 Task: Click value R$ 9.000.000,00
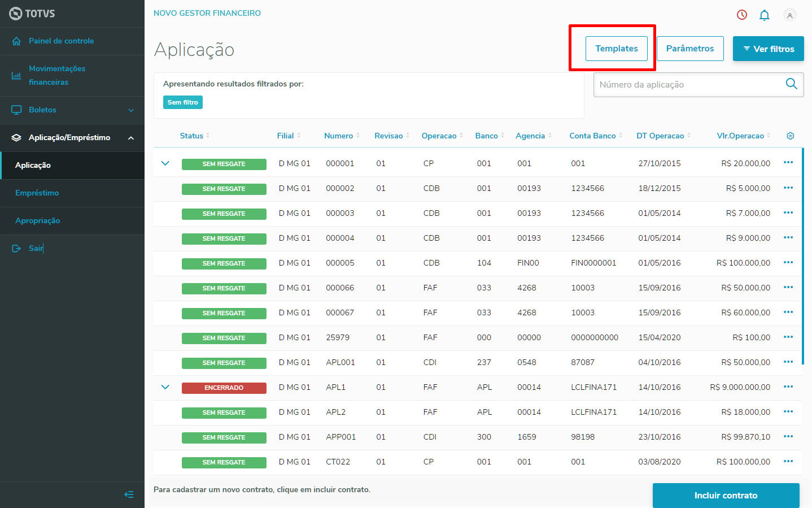pos(740,387)
